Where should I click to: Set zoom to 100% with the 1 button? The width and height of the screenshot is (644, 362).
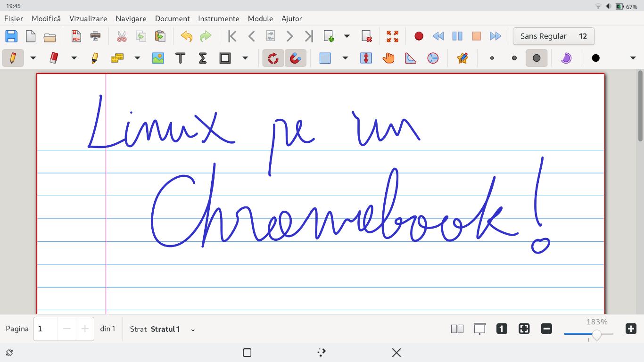point(502,329)
